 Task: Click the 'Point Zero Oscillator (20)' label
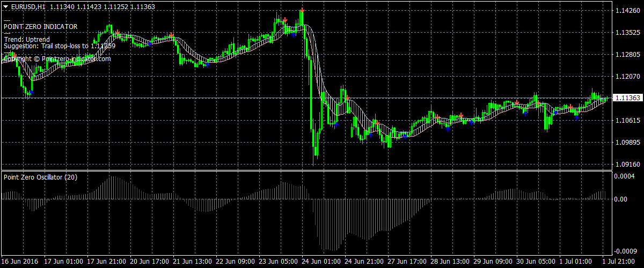40,177
